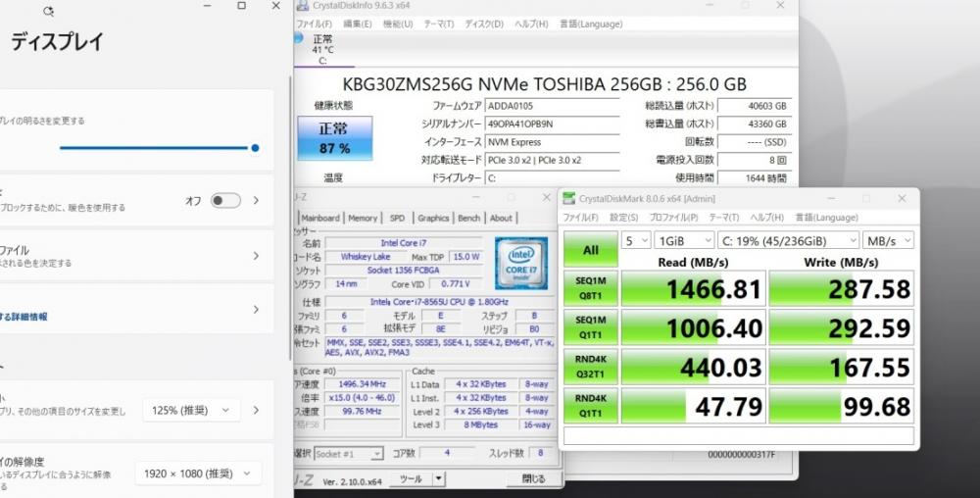Select the C: drive health status icon
This screenshot has width=980, height=498.
point(298,39)
